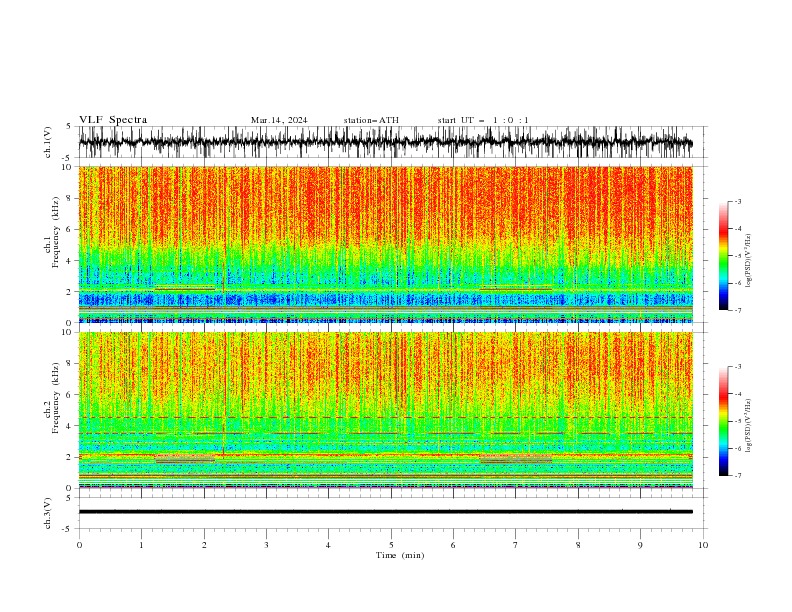
Task: Click time axis tick label "1"
Action: click(141, 545)
